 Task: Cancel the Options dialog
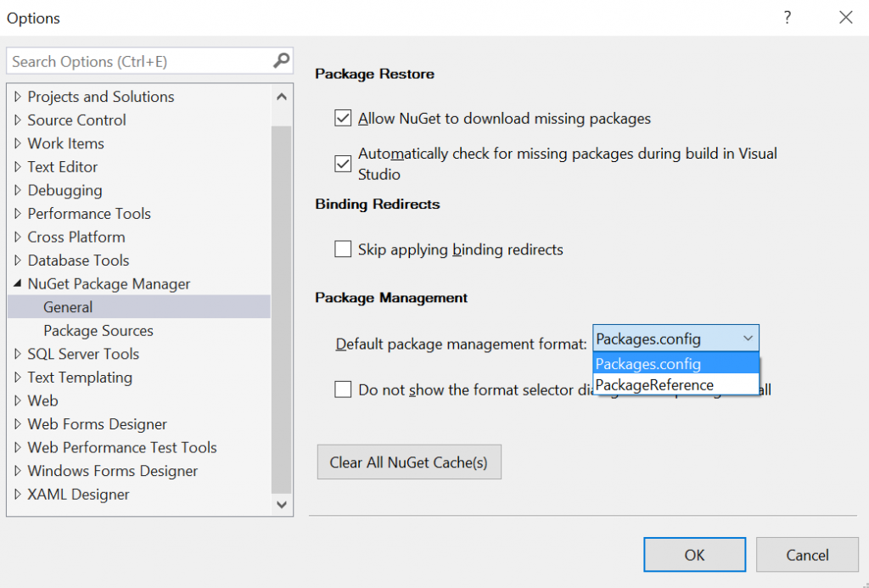(807, 554)
